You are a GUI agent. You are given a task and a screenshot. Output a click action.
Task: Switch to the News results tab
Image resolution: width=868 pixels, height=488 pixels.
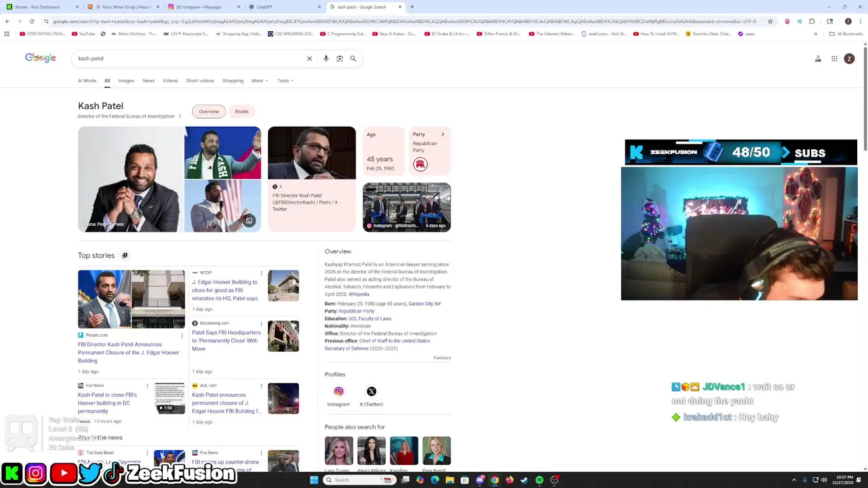(149, 81)
